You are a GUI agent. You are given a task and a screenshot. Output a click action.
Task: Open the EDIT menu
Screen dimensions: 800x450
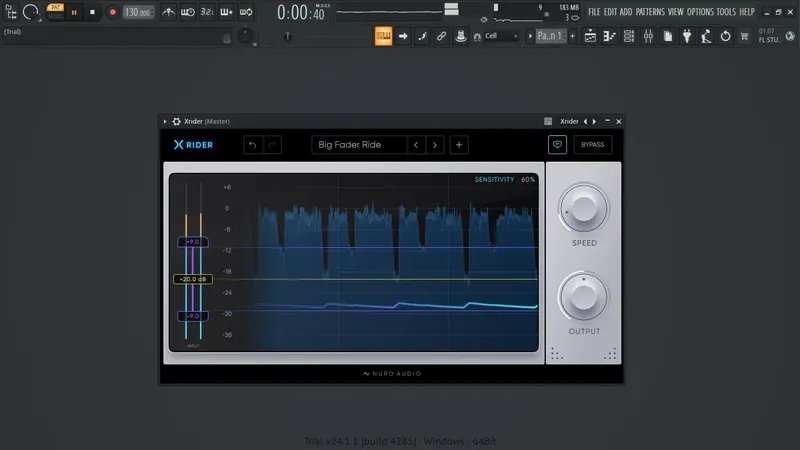point(610,12)
